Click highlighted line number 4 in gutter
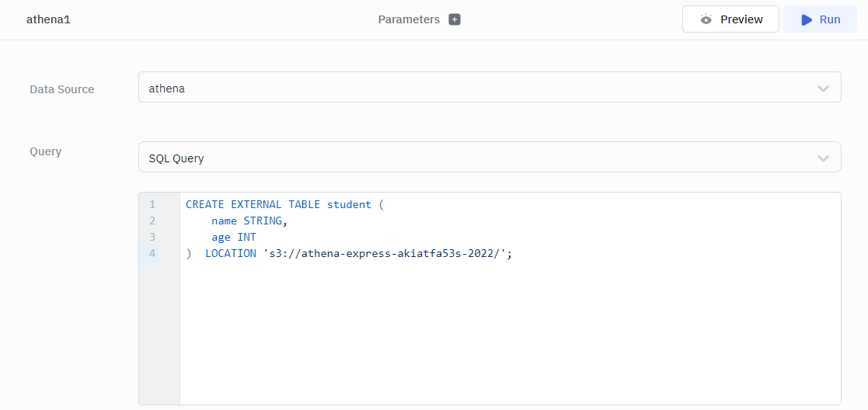 (x=152, y=254)
